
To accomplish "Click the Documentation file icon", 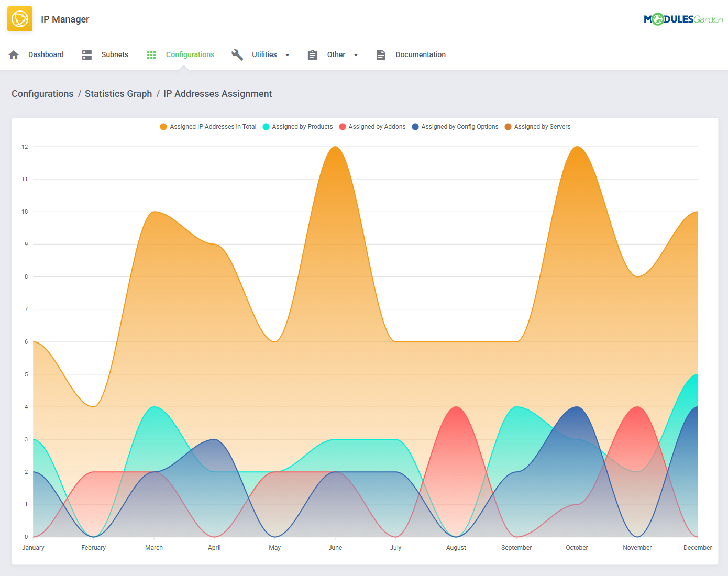I will pos(381,55).
